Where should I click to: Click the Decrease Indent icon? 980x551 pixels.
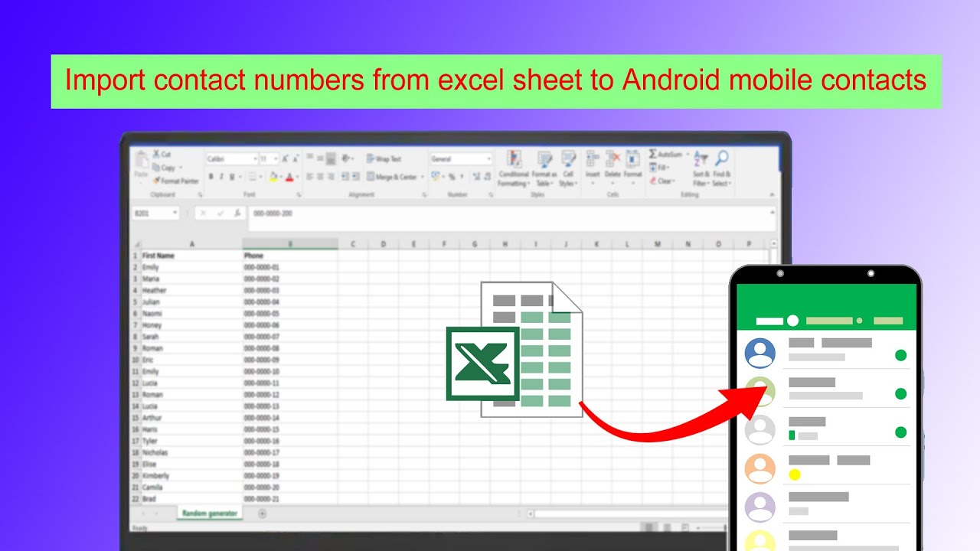pyautogui.click(x=345, y=177)
